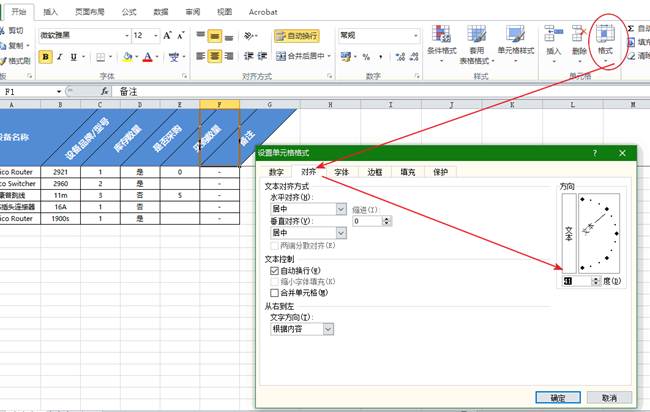The width and height of the screenshot is (650, 412).
Task: Open font name dropdown 微软雅黑
Action: (127, 36)
